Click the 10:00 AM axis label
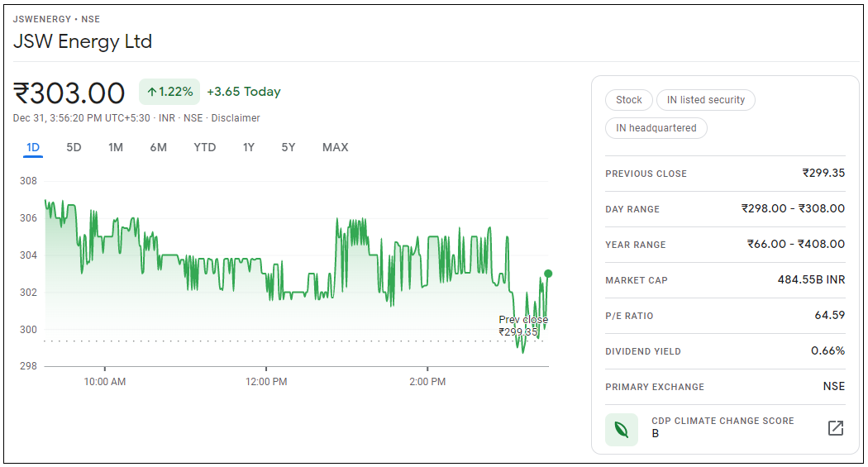This screenshot has width=868, height=467. click(x=105, y=382)
